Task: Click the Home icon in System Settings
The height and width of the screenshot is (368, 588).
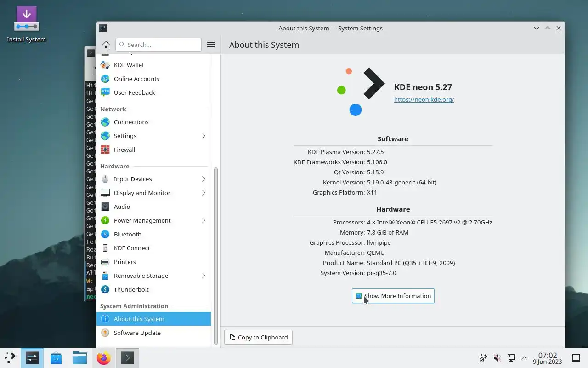Action: point(106,45)
